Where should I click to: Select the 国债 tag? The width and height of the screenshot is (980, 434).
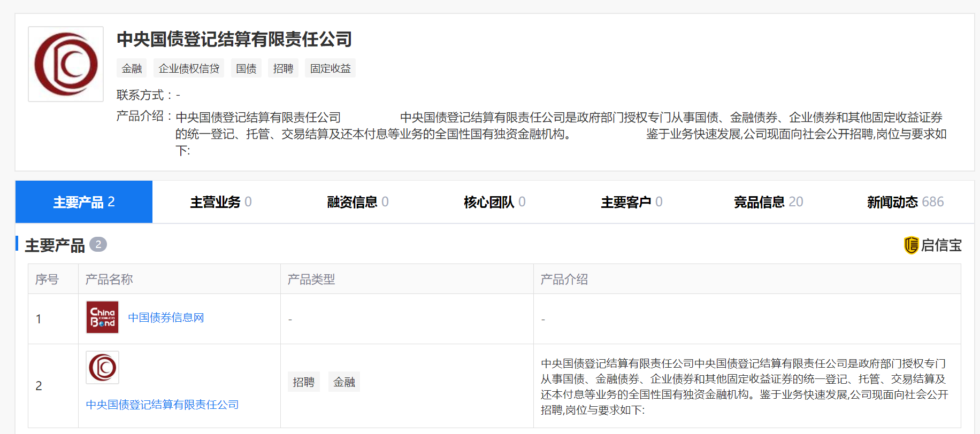(x=246, y=68)
